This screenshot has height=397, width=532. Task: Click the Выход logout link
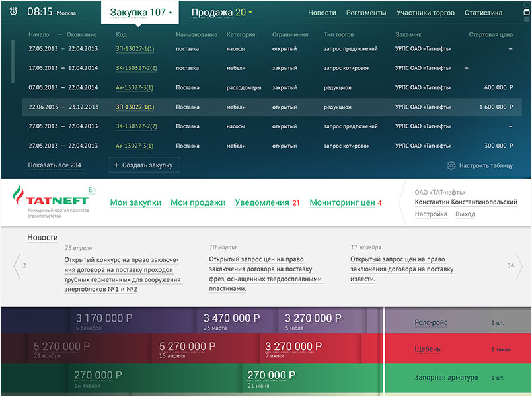point(465,214)
